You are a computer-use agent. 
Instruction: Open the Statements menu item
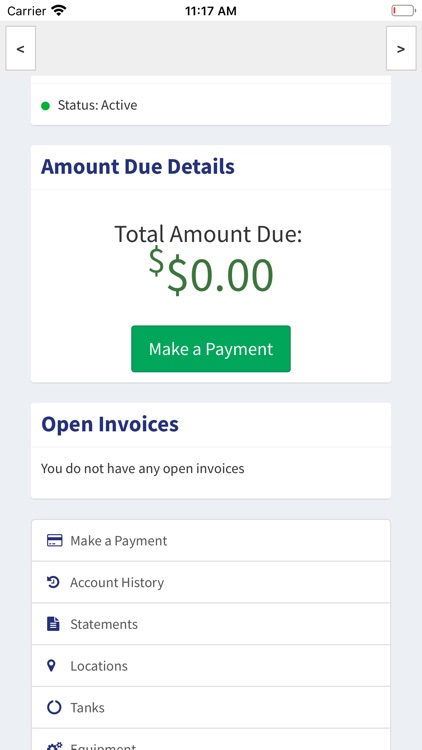pyautogui.click(x=211, y=624)
